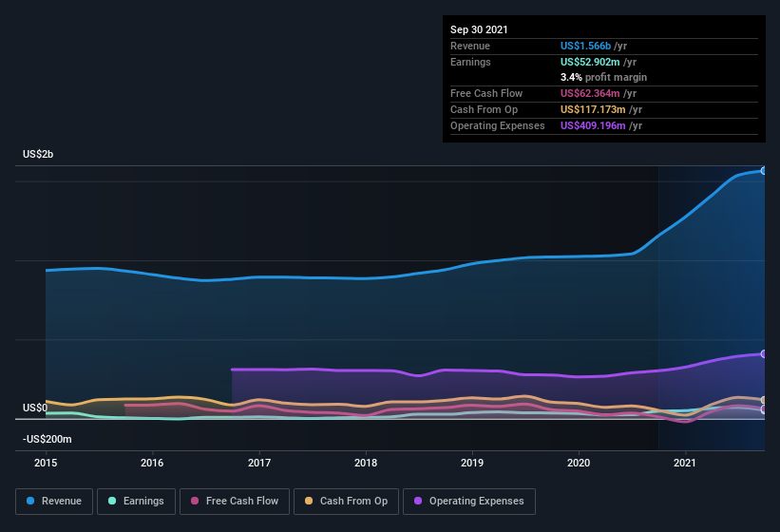This screenshot has width=780, height=532.
Task: Click the 3.4% profit margin text
Action: pos(604,77)
